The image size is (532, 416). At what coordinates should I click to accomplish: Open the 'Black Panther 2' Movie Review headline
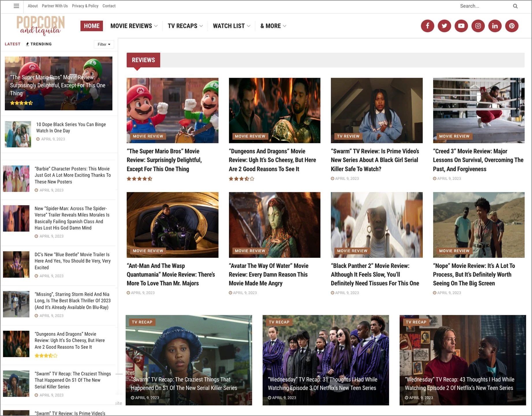pyautogui.click(x=375, y=274)
